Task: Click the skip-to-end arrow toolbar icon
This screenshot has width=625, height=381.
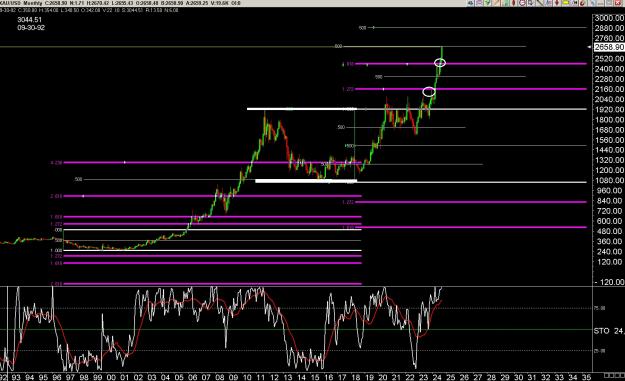Action: point(575,3)
